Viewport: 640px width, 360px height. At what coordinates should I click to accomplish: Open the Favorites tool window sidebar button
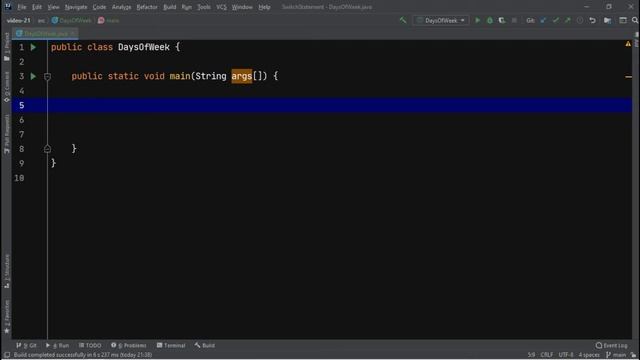(7, 317)
